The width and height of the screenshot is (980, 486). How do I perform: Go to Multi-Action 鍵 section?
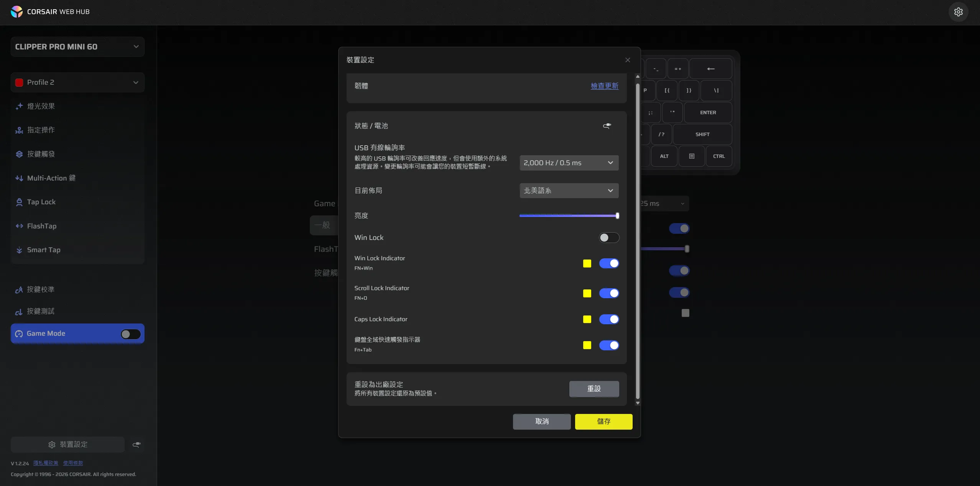tap(77, 178)
